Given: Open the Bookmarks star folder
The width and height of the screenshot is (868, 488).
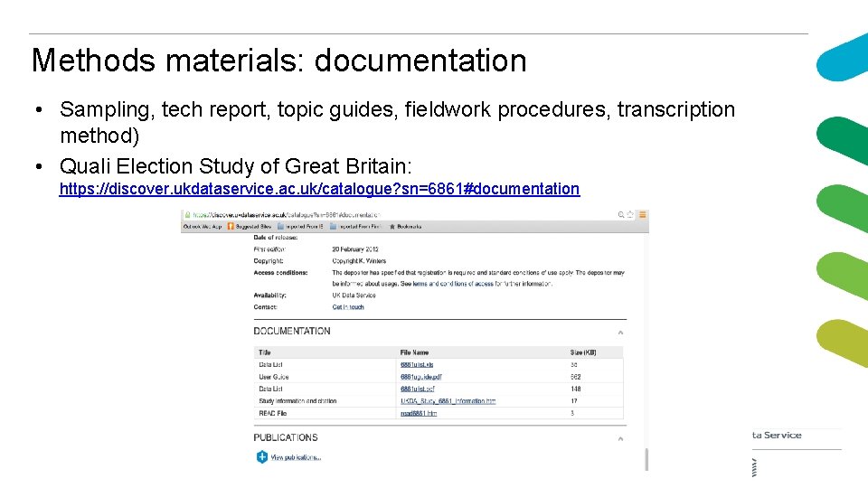Looking at the screenshot, I should coord(406,226).
